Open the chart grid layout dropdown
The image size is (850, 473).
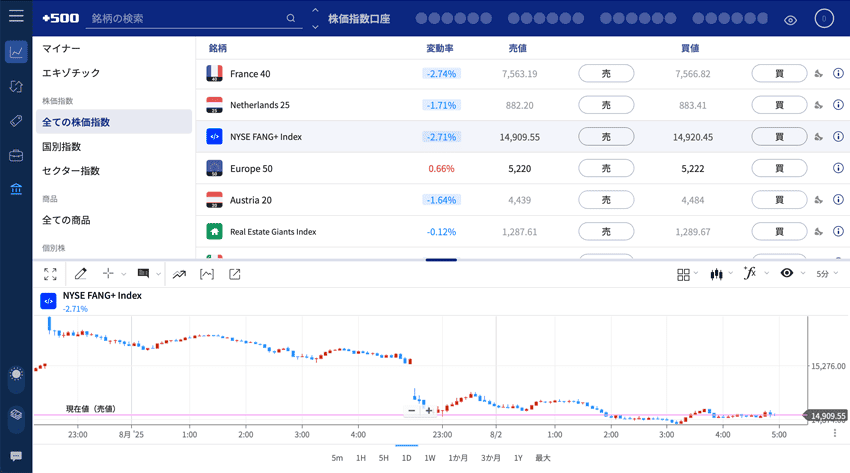tap(687, 274)
